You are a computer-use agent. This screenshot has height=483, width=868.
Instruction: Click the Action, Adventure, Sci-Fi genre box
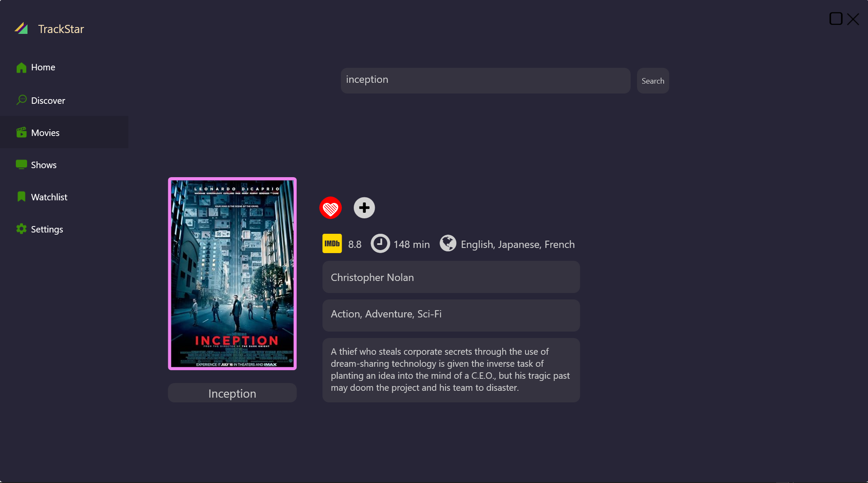click(x=451, y=315)
